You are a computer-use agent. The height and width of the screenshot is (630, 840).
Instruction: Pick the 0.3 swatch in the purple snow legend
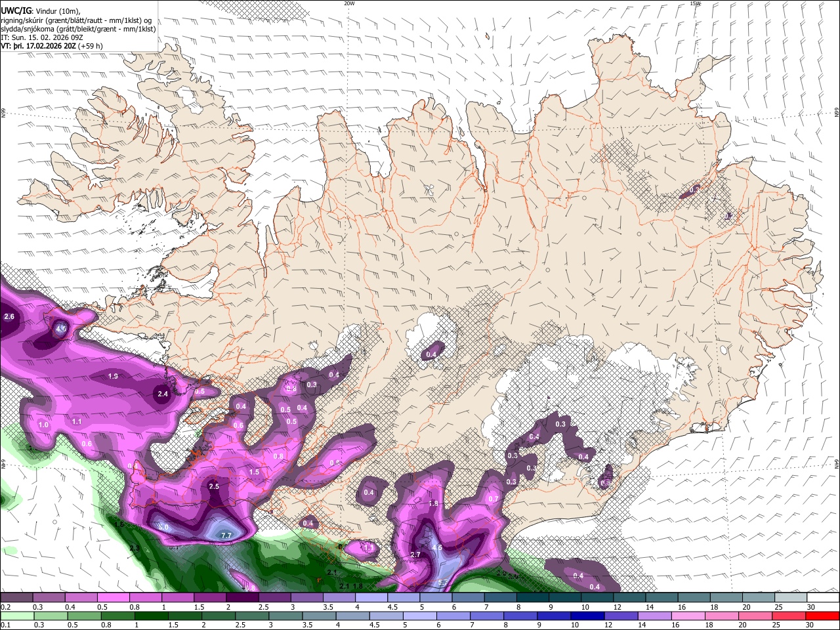point(49,598)
